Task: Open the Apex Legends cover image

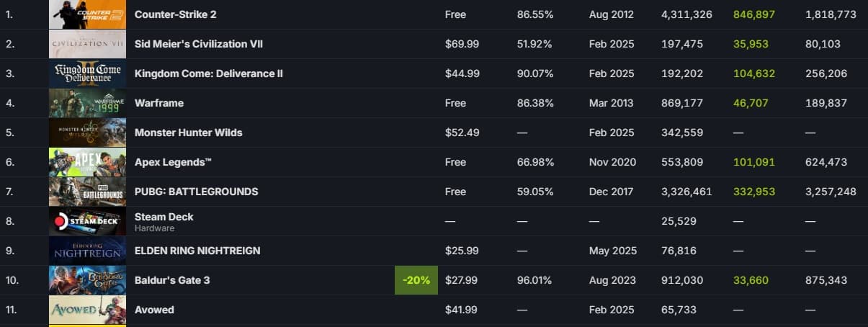Action: (x=87, y=162)
